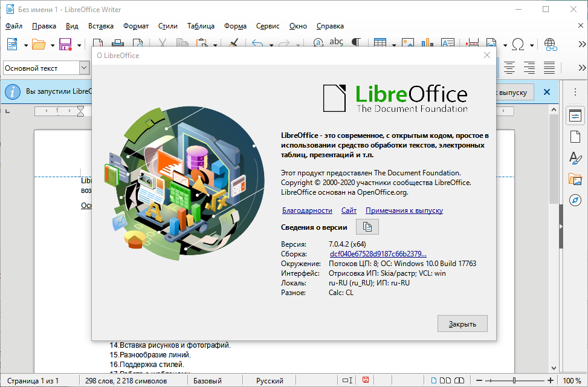Screen dimensions: 588x387
Task: Expand the standard toolbar overflow chevron
Action: pos(582,44)
